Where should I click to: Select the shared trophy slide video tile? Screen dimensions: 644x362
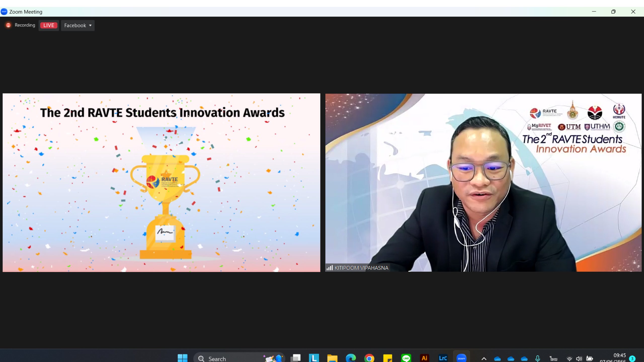[x=161, y=183]
